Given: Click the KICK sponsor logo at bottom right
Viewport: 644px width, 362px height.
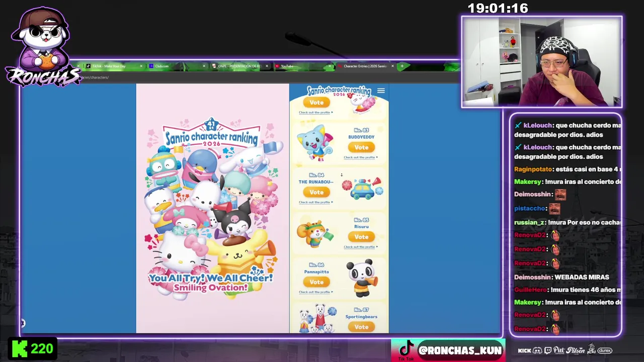Looking at the screenshot, I should point(524,350).
